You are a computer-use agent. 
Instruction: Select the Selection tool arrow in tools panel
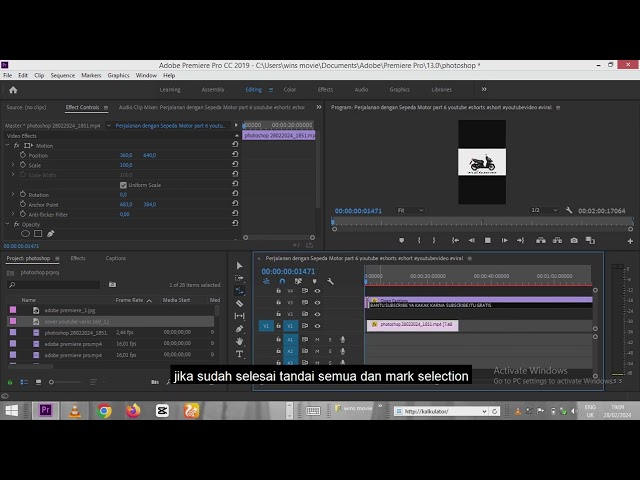[240, 266]
